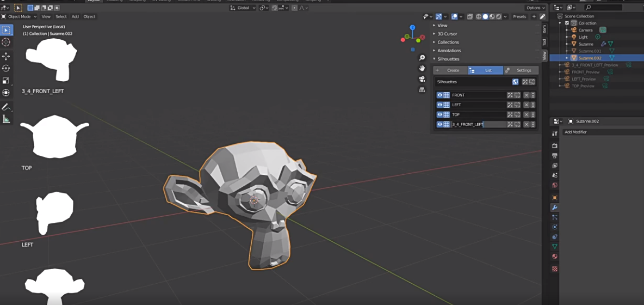The width and height of the screenshot is (644, 305).
Task: Switch to the Tool sidebar tab
Action: coord(544,42)
